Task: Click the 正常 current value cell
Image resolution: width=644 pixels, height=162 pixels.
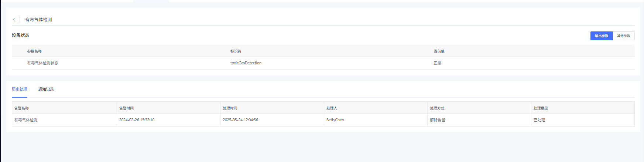Action: click(438, 63)
